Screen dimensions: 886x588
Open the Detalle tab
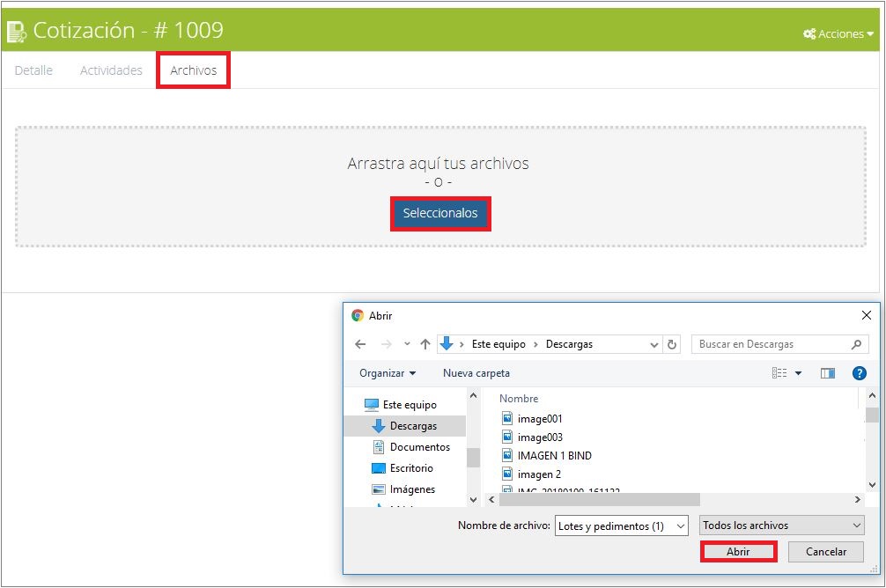coord(33,70)
